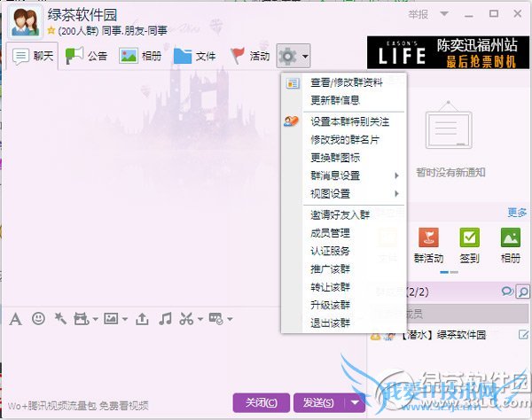
Task: Click the upload file icon
Action: 142,319
